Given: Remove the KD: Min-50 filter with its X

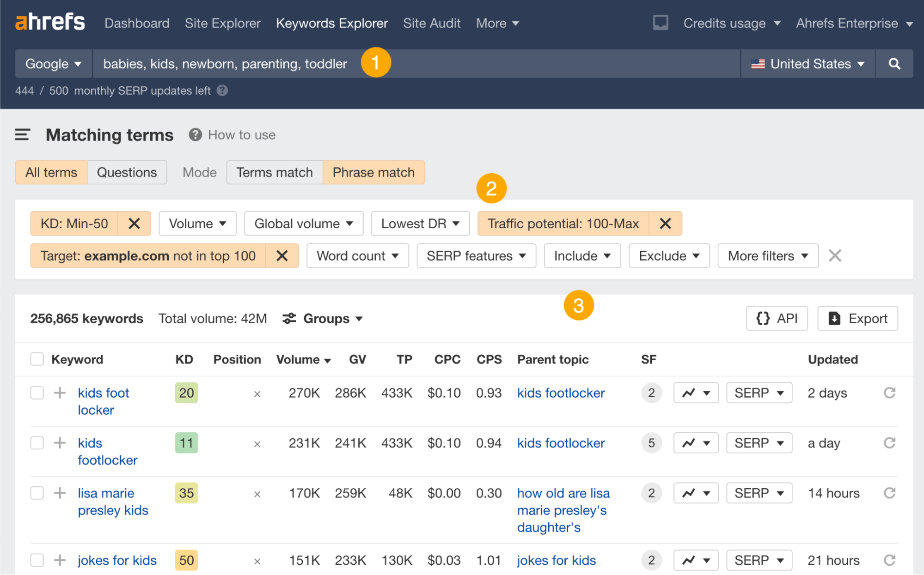Looking at the screenshot, I should 135,223.
